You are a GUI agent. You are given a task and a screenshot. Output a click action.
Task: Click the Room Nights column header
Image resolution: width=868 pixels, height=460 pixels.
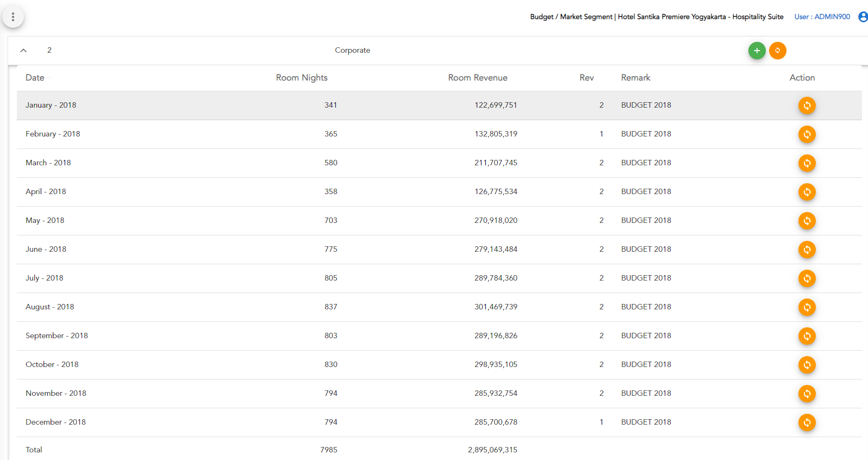tap(302, 78)
